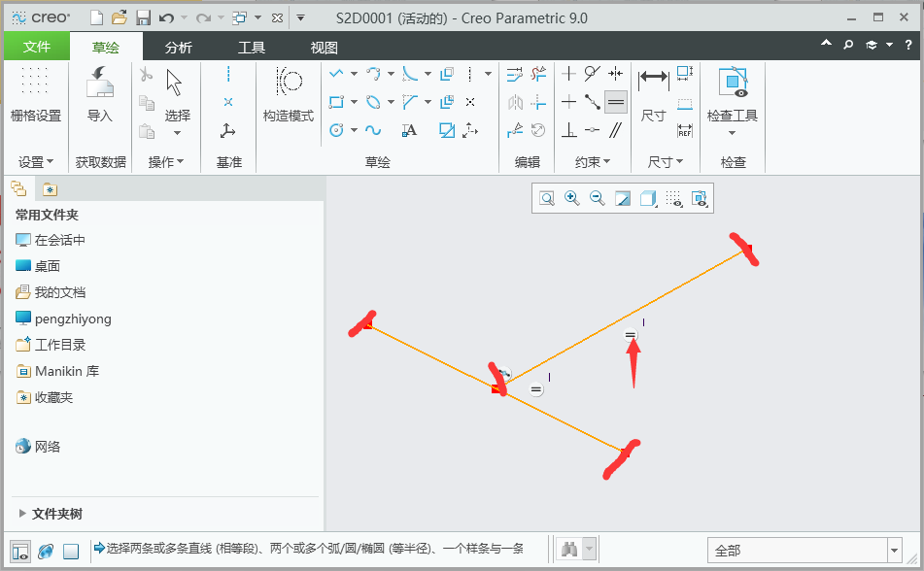The height and width of the screenshot is (571, 924).
Task: Open the Line tool dropdown arrow
Action: pos(355,74)
